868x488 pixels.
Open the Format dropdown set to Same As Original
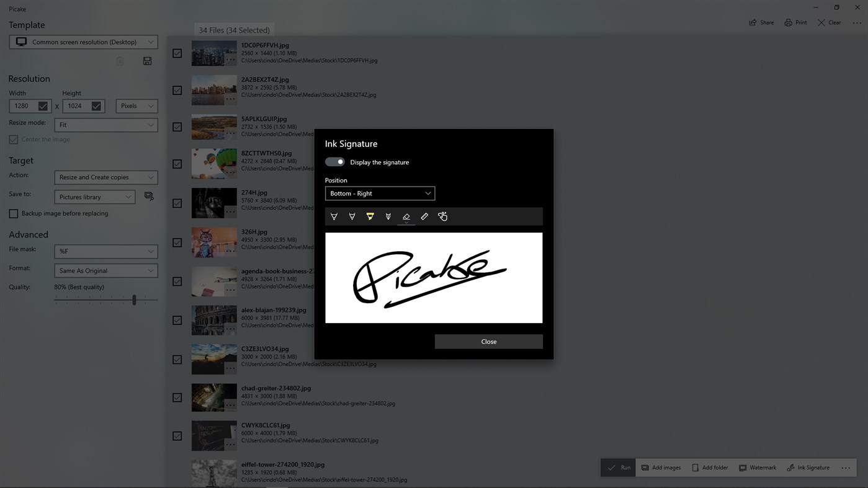point(105,270)
